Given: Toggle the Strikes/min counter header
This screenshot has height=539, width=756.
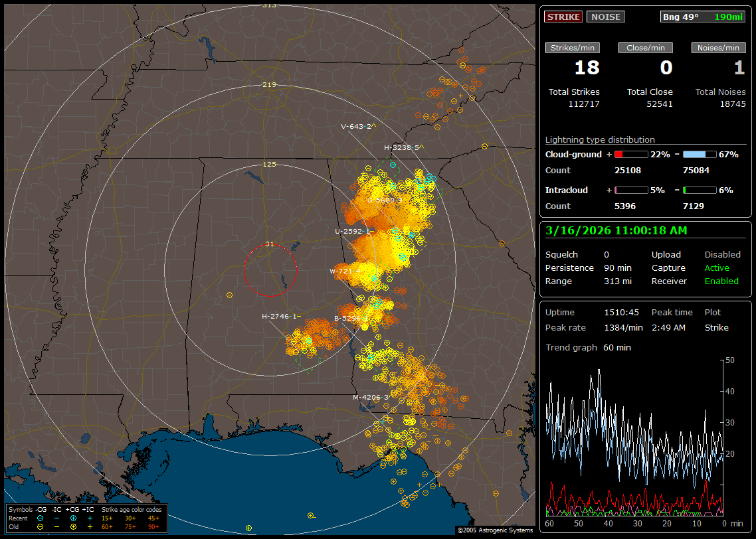Looking at the screenshot, I should point(573,48).
